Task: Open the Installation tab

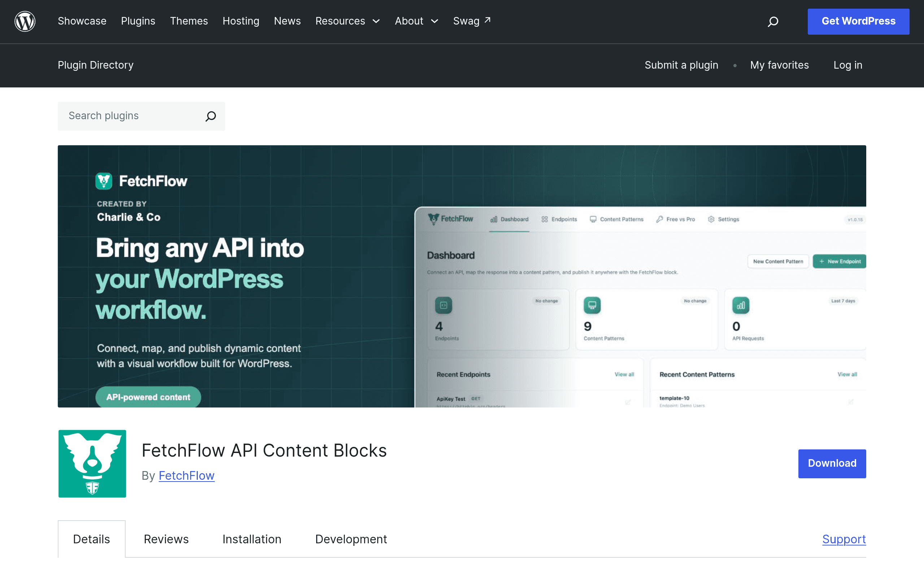Action: (x=252, y=539)
